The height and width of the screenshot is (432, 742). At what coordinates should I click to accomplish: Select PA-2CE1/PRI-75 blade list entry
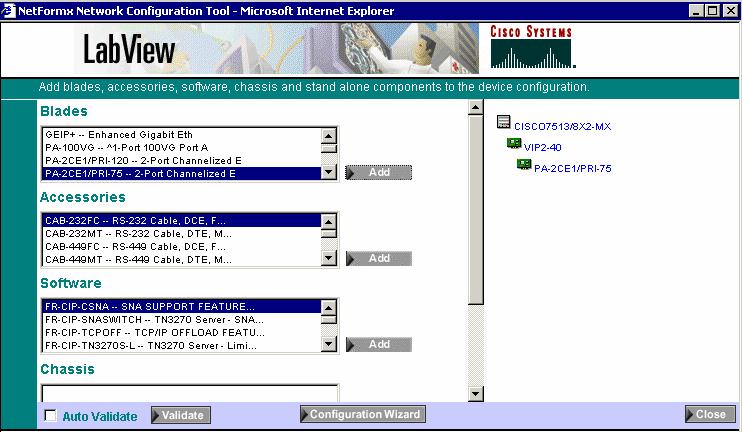point(182,174)
